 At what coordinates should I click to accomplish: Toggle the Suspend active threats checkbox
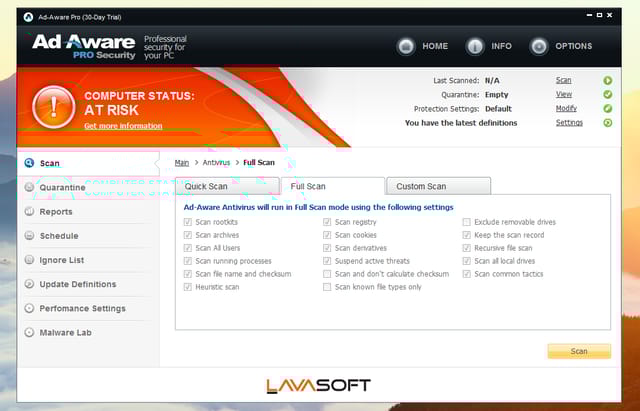(327, 261)
